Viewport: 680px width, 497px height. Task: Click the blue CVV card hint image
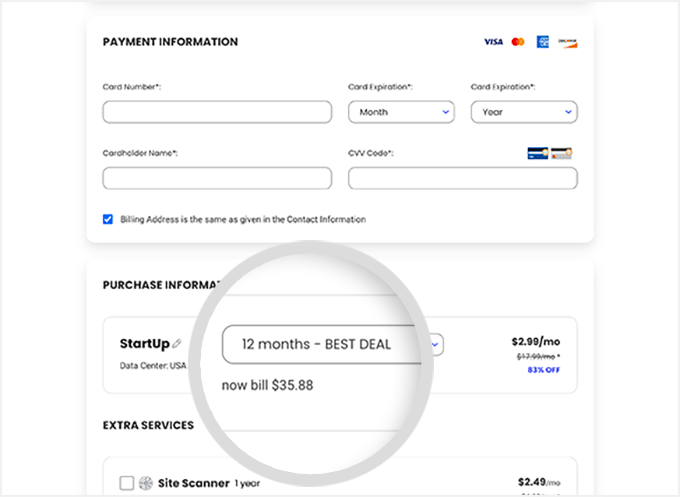click(x=537, y=153)
